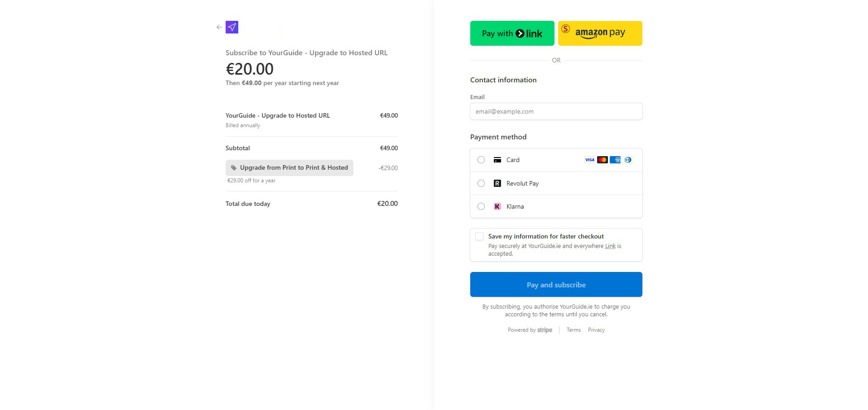Click the Visa card logo
Screen dimensions: 868x410
tap(589, 160)
